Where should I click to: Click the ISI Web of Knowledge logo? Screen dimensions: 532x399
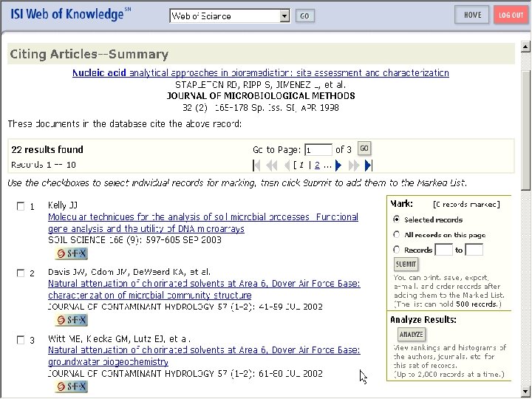[71, 14]
